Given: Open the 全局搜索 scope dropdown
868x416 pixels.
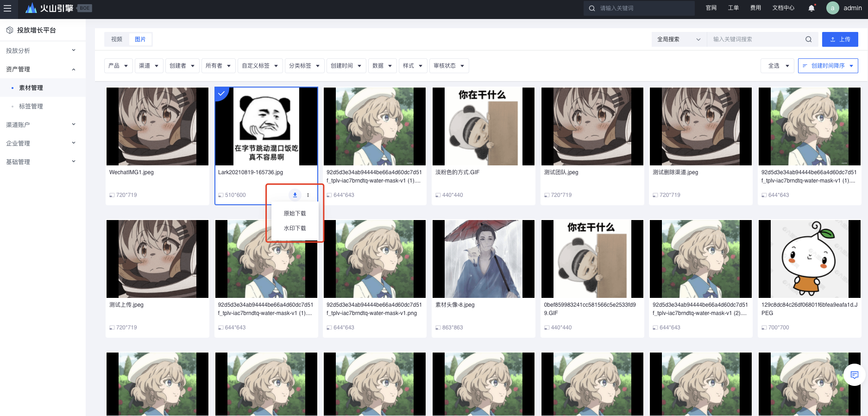Looking at the screenshot, I should (x=679, y=39).
